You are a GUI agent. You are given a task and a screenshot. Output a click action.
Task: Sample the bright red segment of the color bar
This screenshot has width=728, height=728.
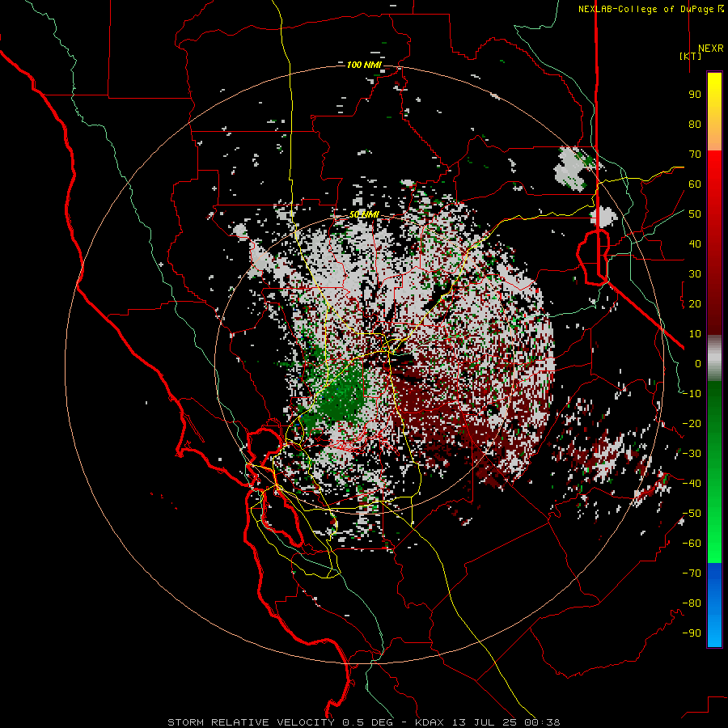click(714, 171)
